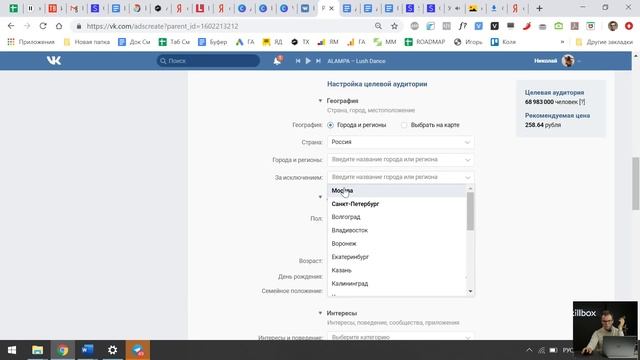Click the red pepper extension icon
Viewport: 640px width, 360px height.
click(x=527, y=26)
